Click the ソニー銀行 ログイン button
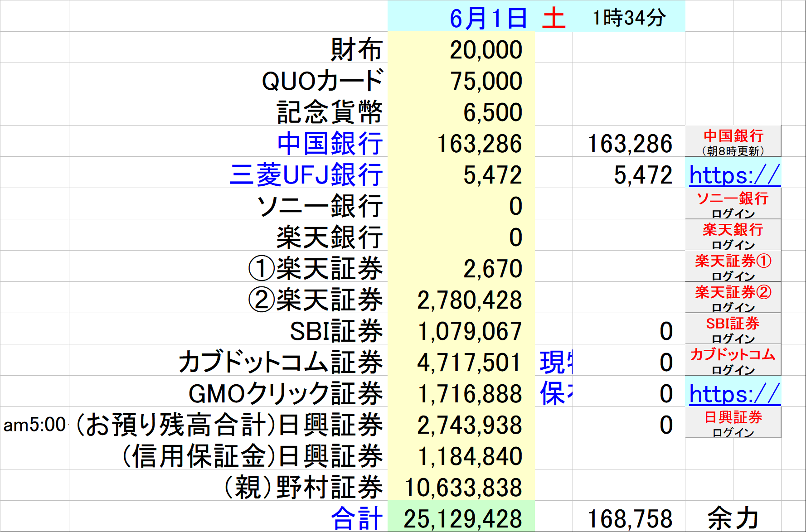The image size is (806, 532). pos(733,204)
